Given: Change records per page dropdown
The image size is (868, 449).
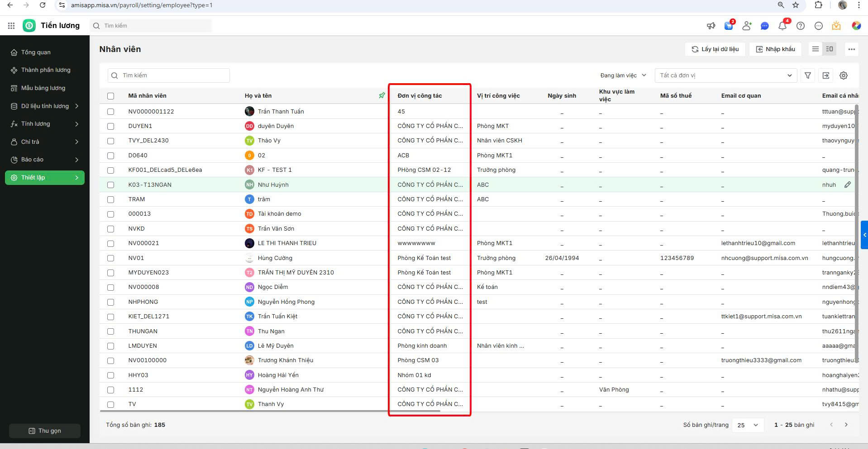Looking at the screenshot, I should point(747,425).
